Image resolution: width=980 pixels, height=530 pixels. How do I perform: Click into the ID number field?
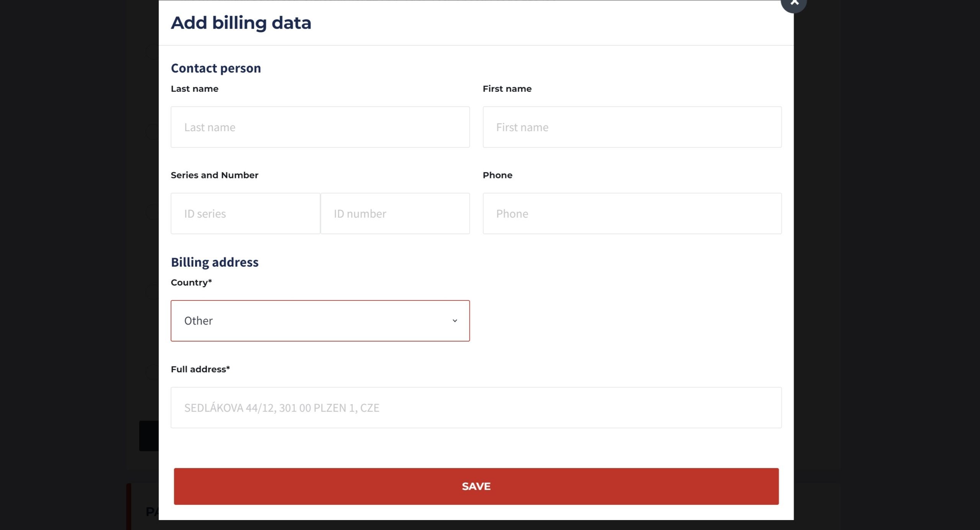tap(395, 214)
